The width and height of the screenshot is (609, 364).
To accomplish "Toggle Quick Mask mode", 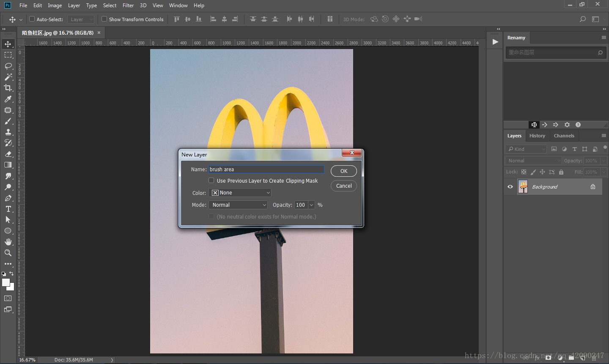I will point(8,298).
